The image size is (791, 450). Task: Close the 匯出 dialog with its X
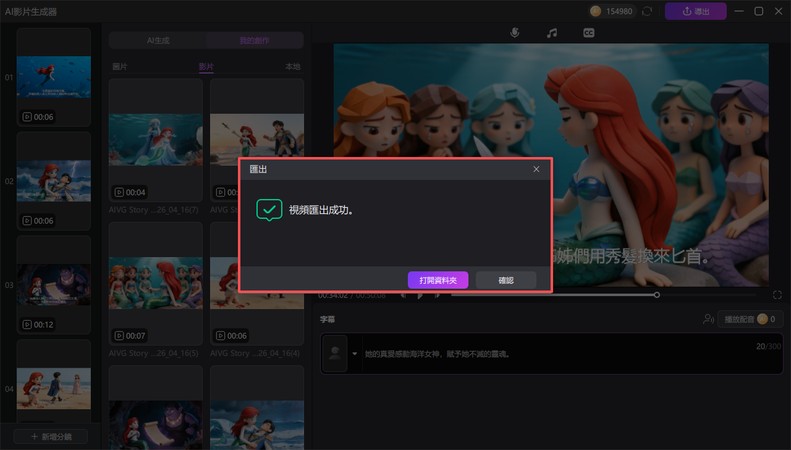[536, 169]
